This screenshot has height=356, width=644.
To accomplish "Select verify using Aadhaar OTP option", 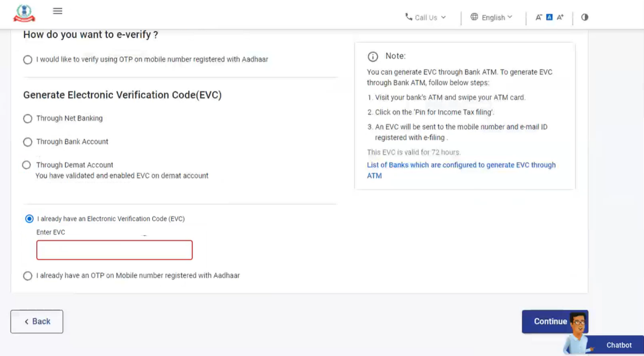I will click(28, 60).
